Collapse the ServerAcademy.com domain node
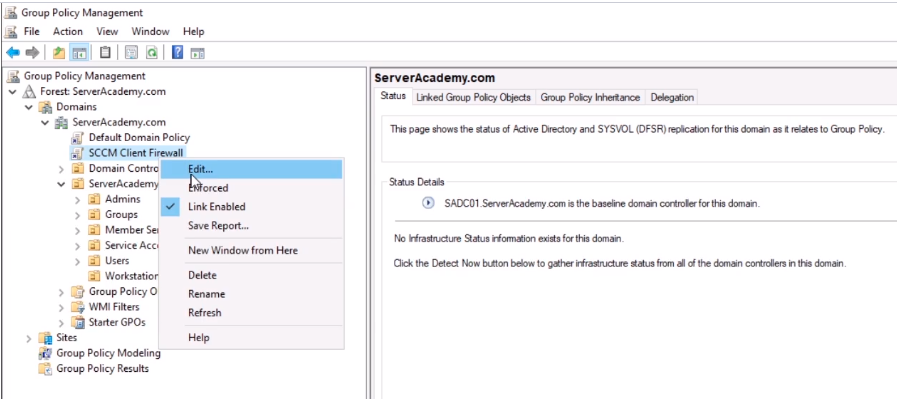The width and height of the screenshot is (897, 399). (x=45, y=123)
